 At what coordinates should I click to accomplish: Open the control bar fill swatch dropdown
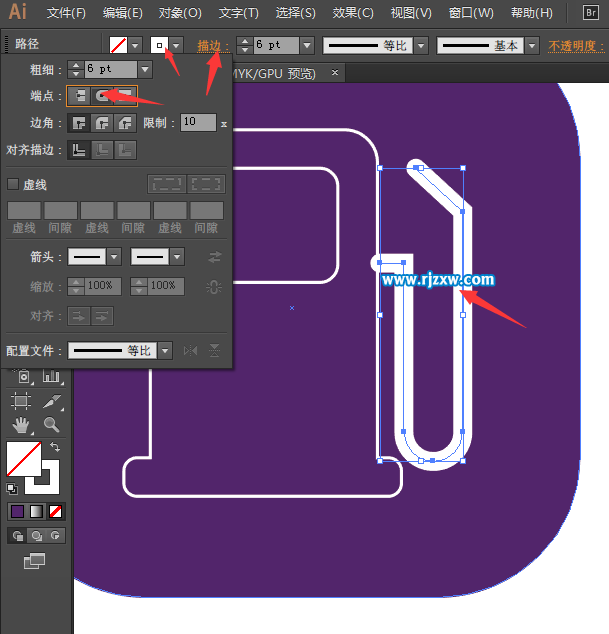point(135,45)
